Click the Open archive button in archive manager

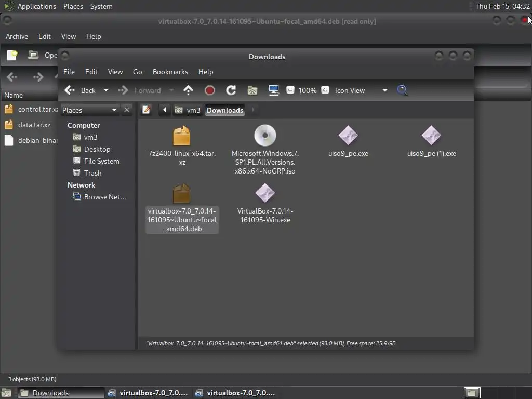coord(42,55)
